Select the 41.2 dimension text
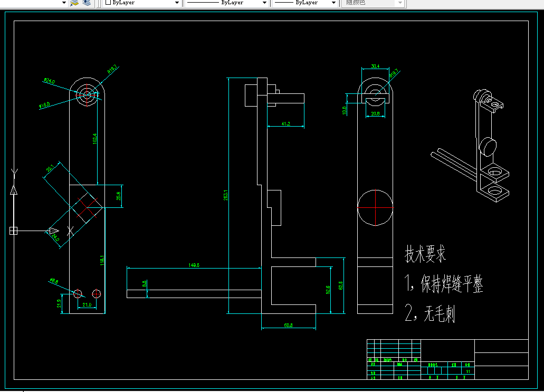This screenshot has width=544, height=392. point(286,123)
